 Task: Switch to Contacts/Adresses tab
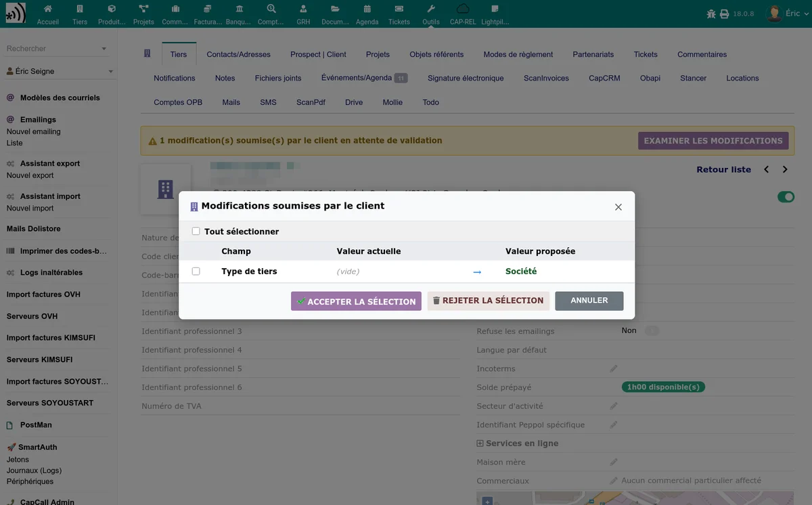[238, 54]
